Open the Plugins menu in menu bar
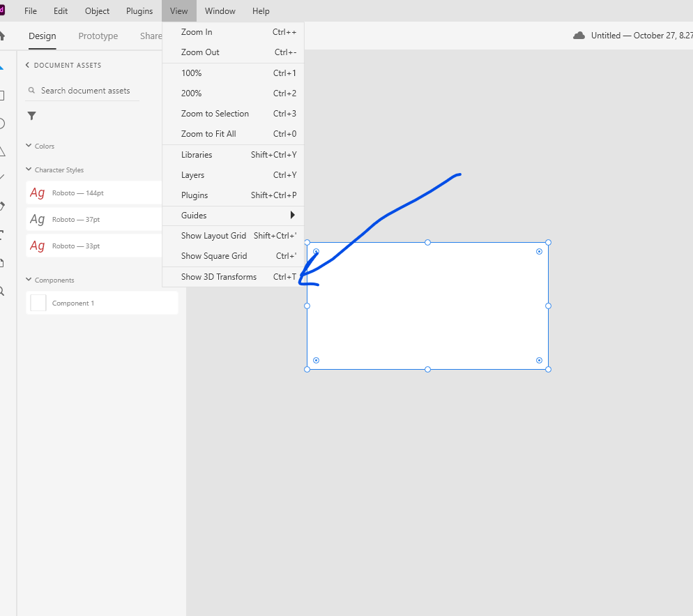Image resolution: width=693 pixels, height=616 pixels. 139,11
